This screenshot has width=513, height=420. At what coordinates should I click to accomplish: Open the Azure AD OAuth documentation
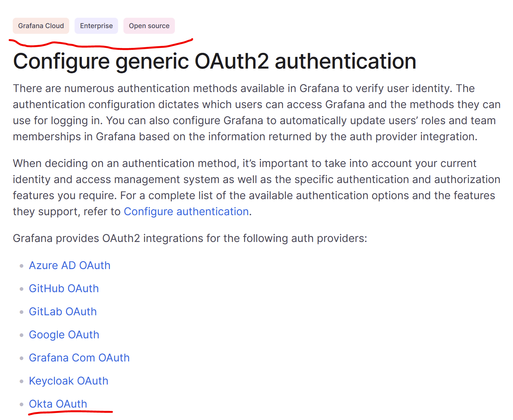point(70,265)
